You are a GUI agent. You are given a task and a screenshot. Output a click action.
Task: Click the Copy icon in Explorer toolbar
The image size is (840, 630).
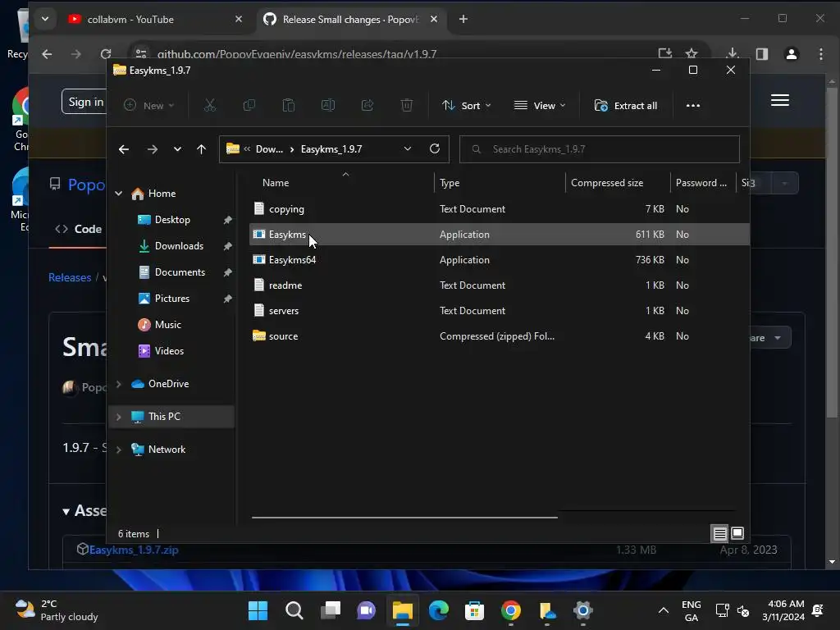[x=249, y=106]
